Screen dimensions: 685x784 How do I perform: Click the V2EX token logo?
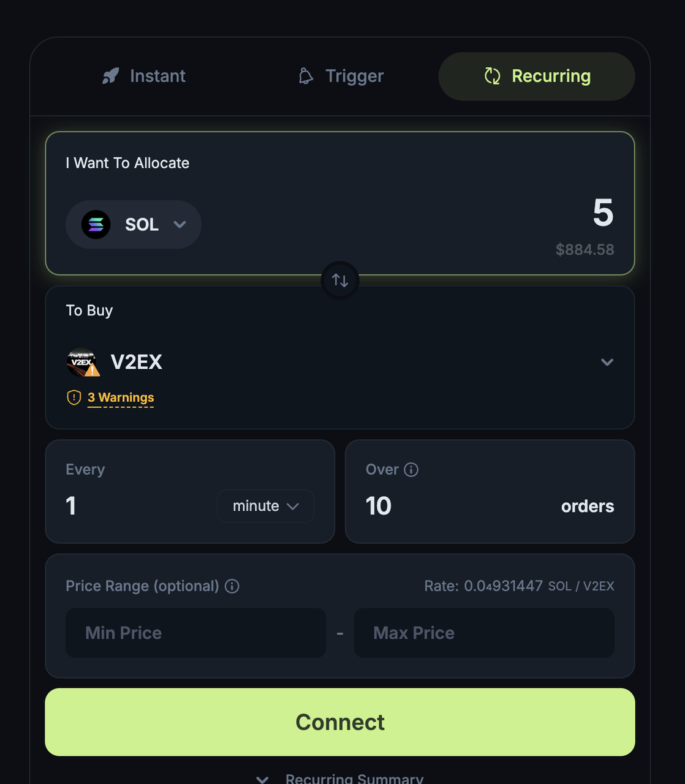click(82, 362)
